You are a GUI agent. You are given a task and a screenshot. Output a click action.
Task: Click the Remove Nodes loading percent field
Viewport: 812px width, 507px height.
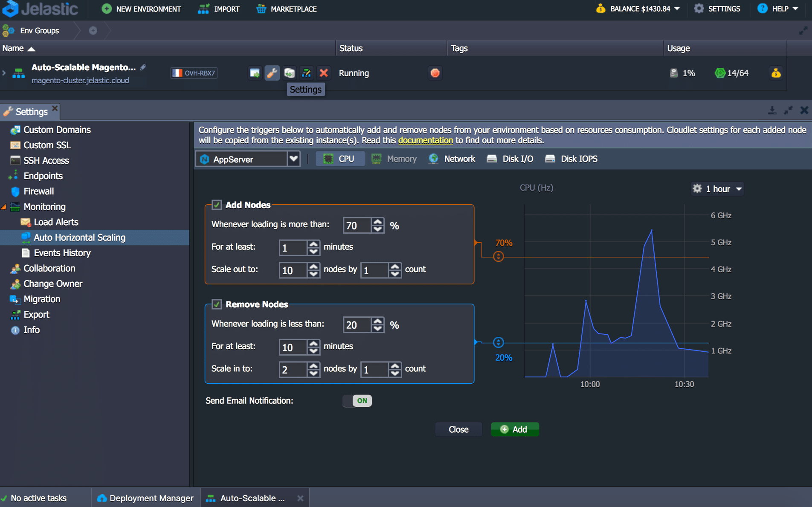coord(357,324)
